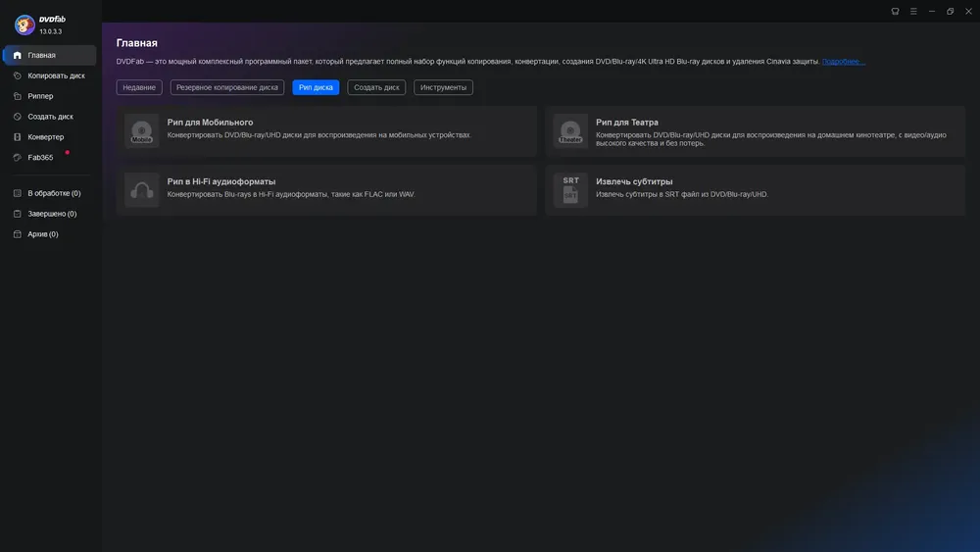The height and width of the screenshot is (552, 980).
Task: Open the Инструменты tab
Action: 443,87
